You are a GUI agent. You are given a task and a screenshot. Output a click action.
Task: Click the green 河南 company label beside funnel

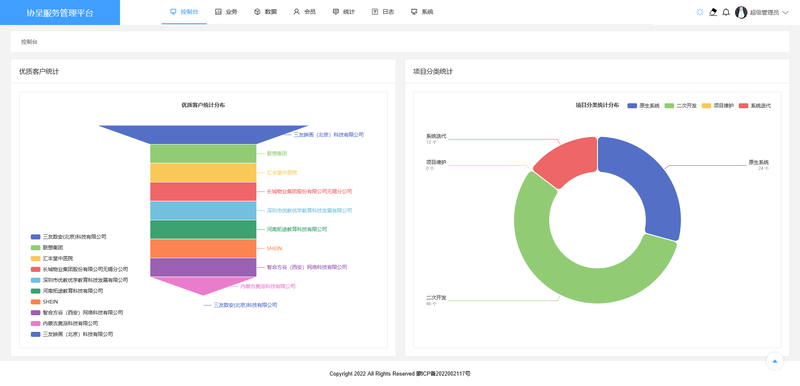click(297, 229)
